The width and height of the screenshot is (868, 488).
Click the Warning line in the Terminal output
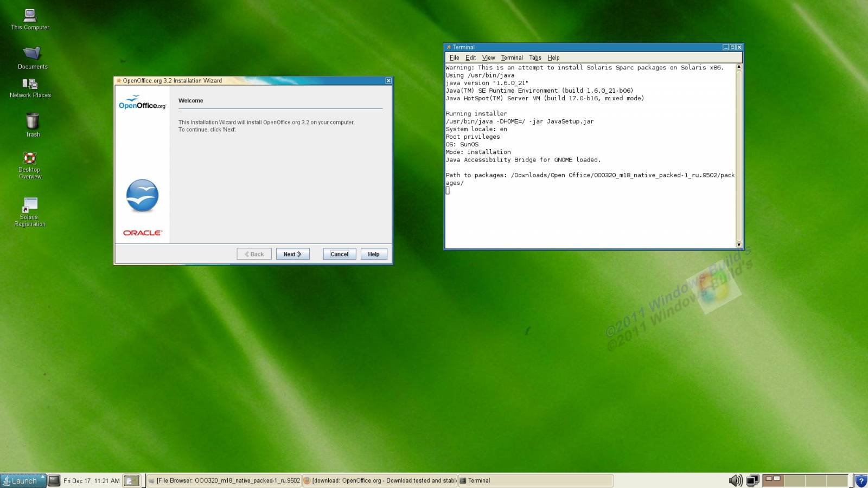pos(584,68)
